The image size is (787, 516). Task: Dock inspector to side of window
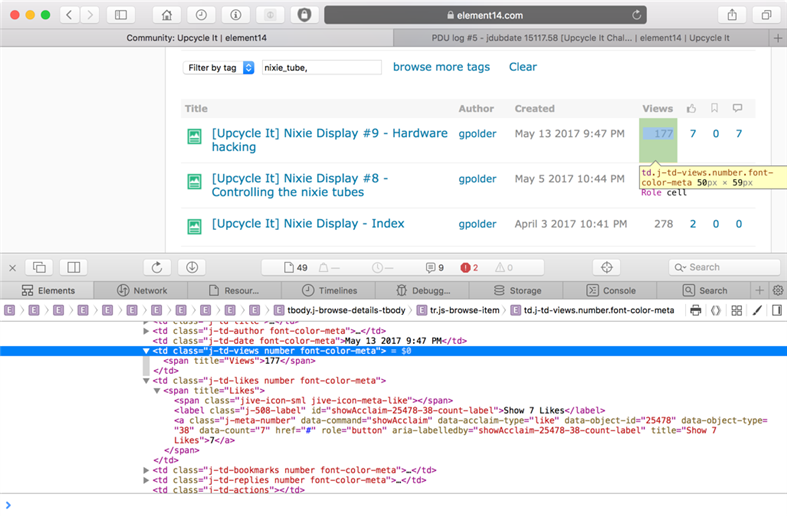73,267
